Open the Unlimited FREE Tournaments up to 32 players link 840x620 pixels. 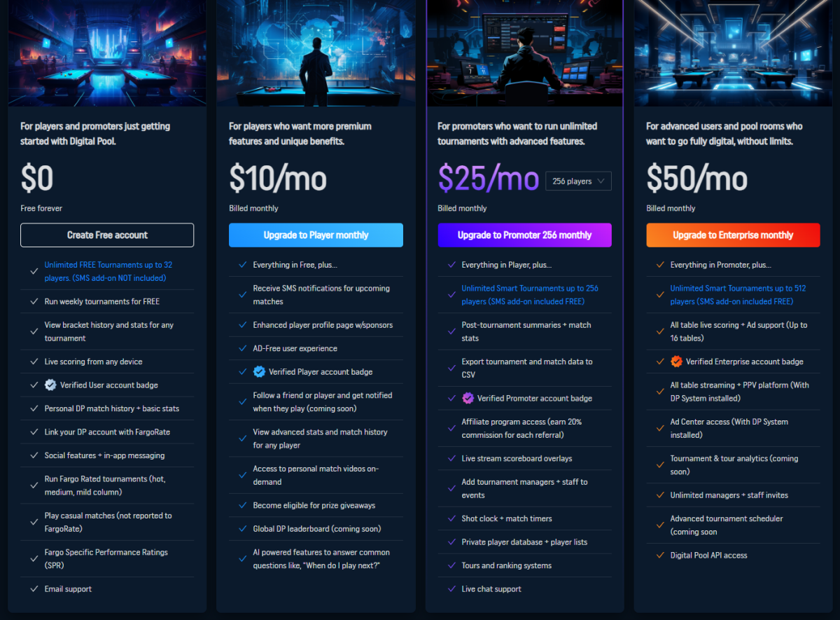coord(108,272)
